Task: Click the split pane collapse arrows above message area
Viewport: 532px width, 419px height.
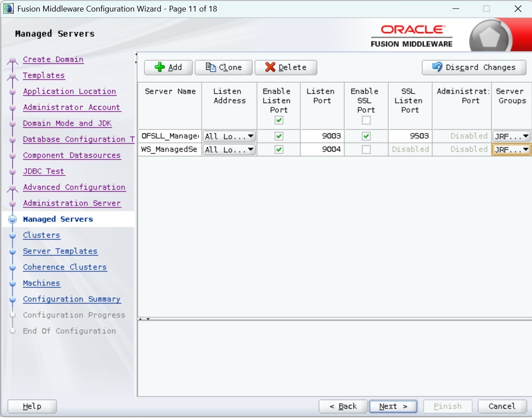Action: [144, 319]
